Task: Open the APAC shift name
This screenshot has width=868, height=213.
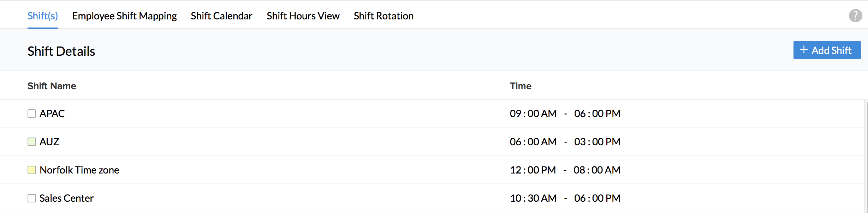Action: (52, 114)
